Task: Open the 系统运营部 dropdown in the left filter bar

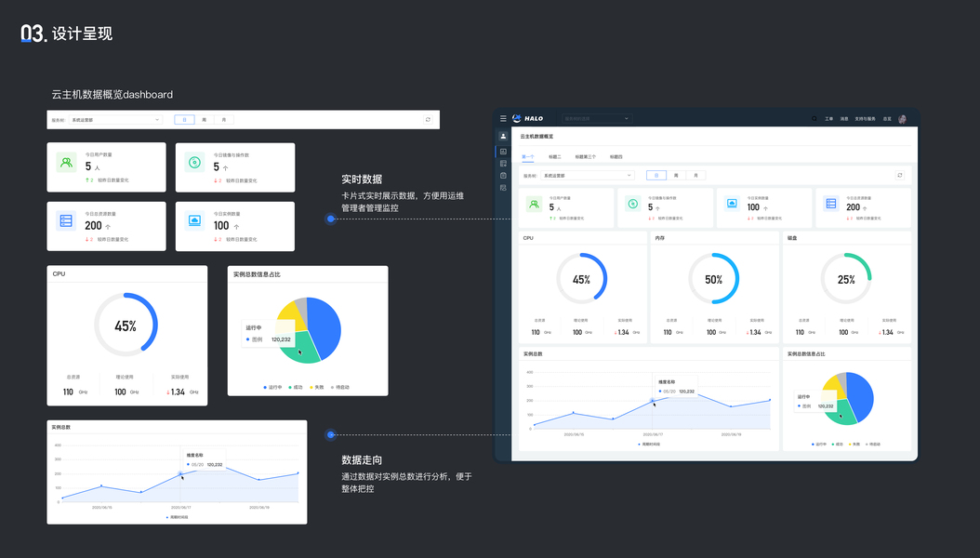Action: pyautogui.click(x=115, y=119)
